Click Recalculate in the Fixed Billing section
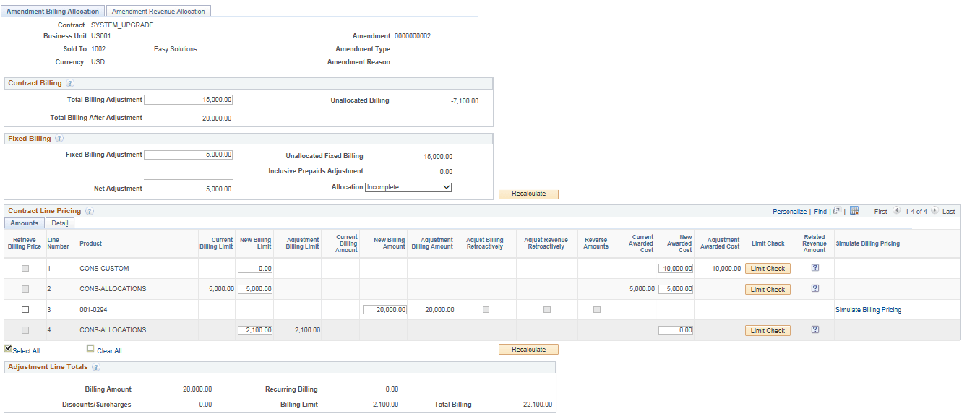The width and height of the screenshot is (980, 419). click(528, 194)
